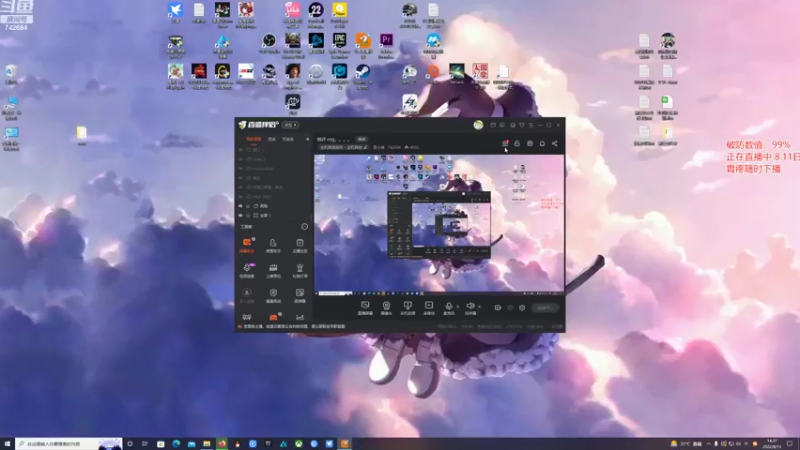Toggle the eye icon for the "NBA 2K22" source
Screen dimensions: 800x450
(x=241, y=196)
